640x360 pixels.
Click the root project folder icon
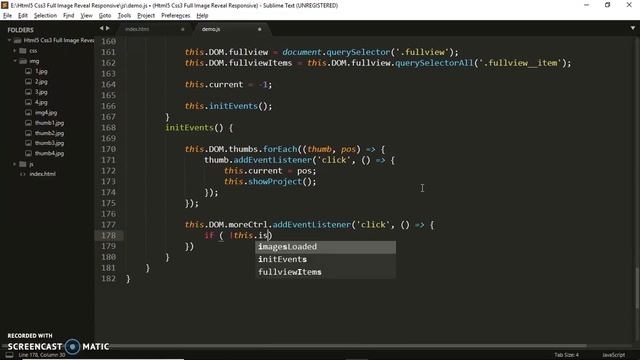[17, 40]
